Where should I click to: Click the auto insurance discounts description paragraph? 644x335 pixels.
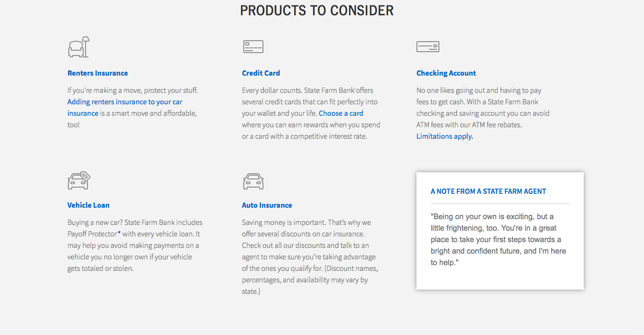tap(310, 257)
